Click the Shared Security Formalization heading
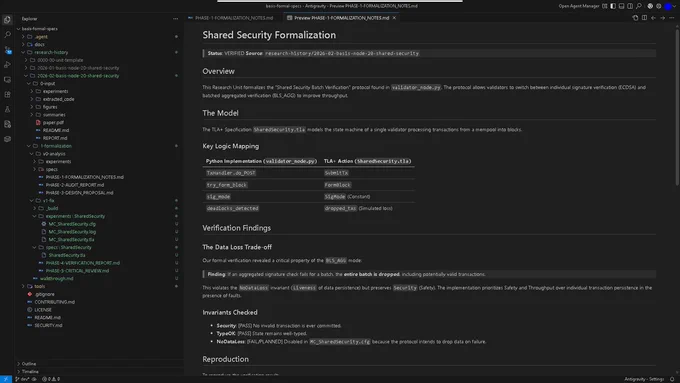 click(269, 35)
